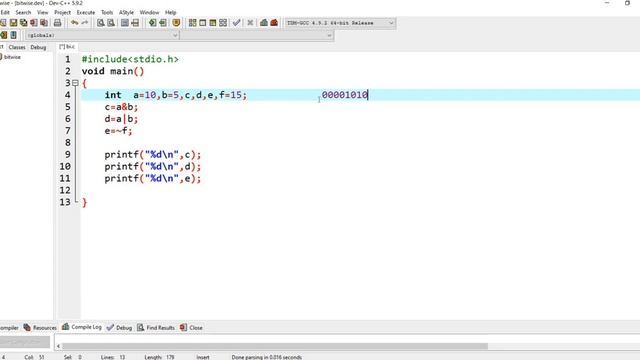Open Find using the magnifier toolbar icon

click(100, 23)
